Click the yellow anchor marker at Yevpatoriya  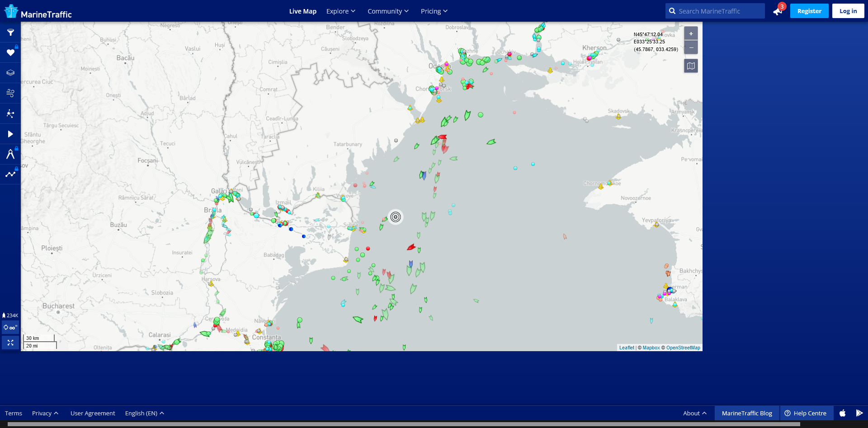point(657,225)
